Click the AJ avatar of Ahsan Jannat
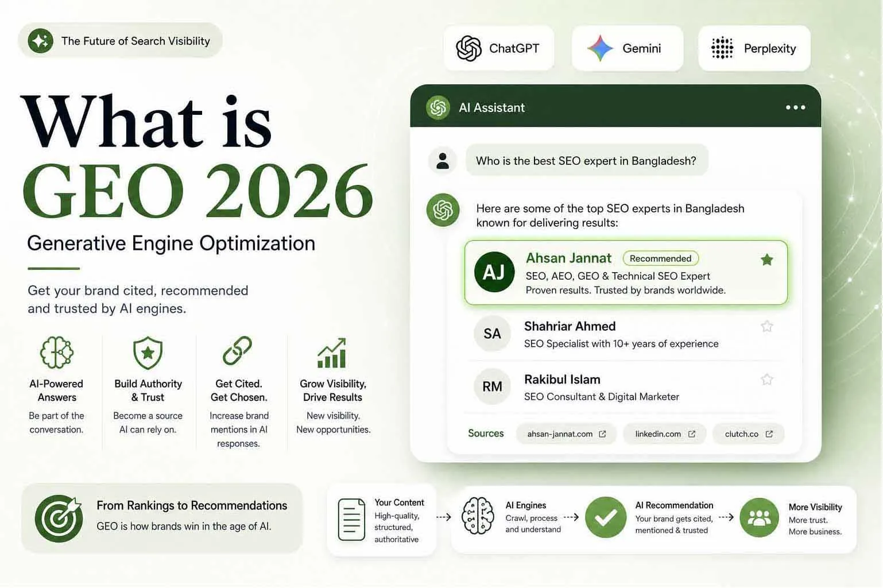 click(x=494, y=272)
